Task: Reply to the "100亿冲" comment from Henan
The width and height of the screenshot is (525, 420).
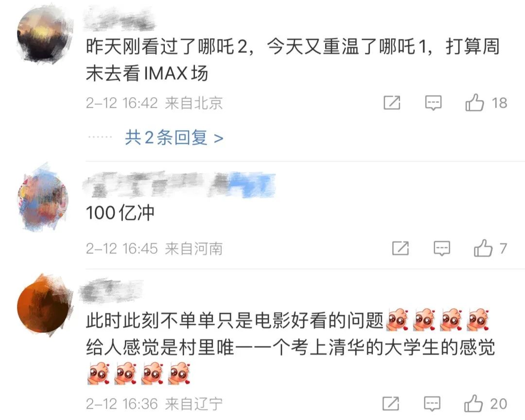Action: tap(442, 249)
